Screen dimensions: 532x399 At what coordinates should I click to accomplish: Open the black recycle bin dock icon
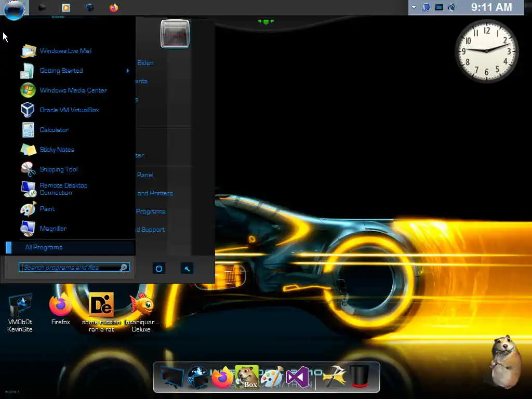click(x=360, y=377)
